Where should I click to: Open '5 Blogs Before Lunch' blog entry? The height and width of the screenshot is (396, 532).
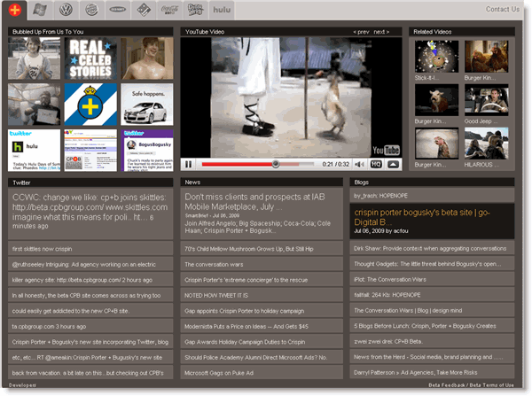coord(433,326)
